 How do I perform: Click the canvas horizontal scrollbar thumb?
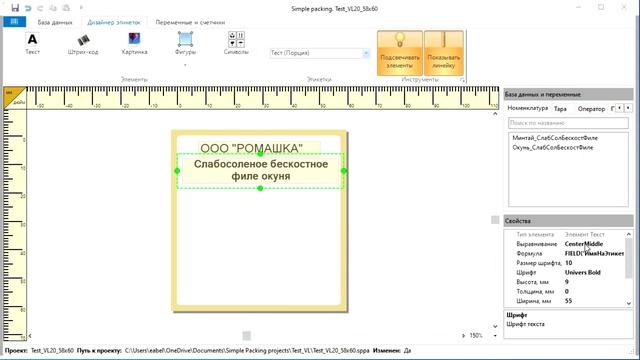247,336
